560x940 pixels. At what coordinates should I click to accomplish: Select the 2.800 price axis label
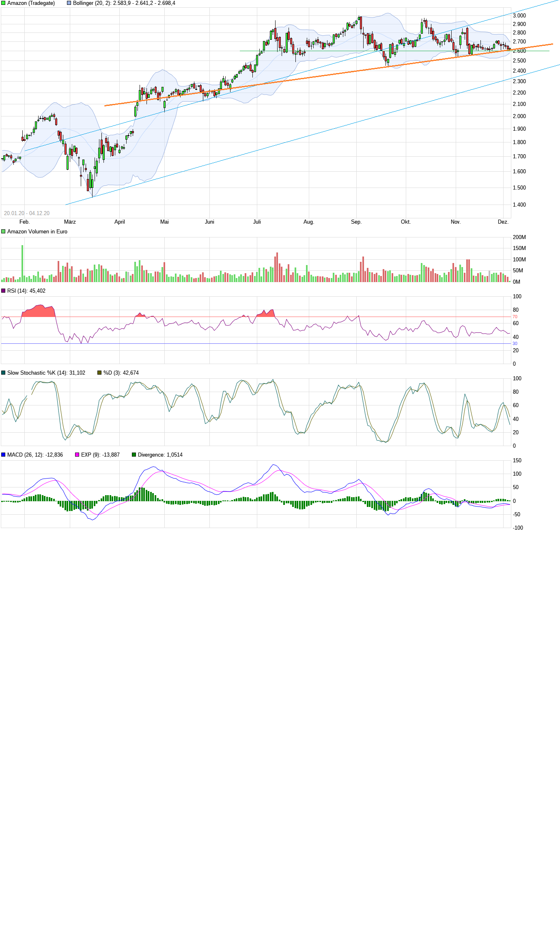click(x=519, y=33)
